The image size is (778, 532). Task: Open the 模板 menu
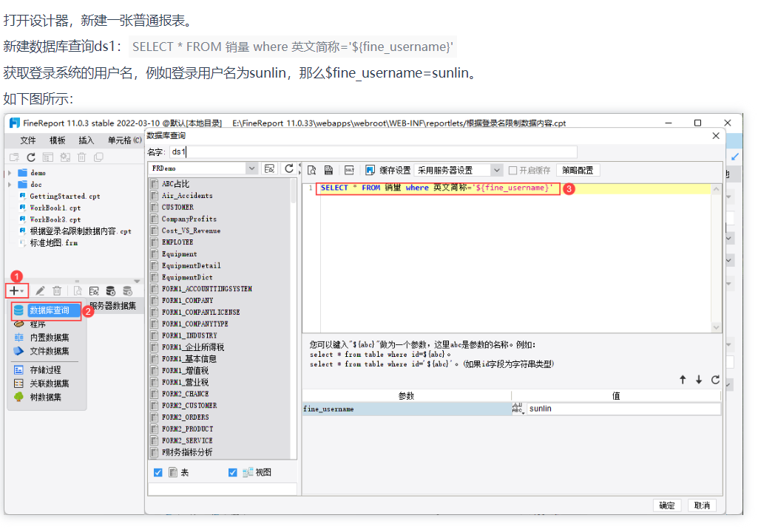[x=58, y=140]
